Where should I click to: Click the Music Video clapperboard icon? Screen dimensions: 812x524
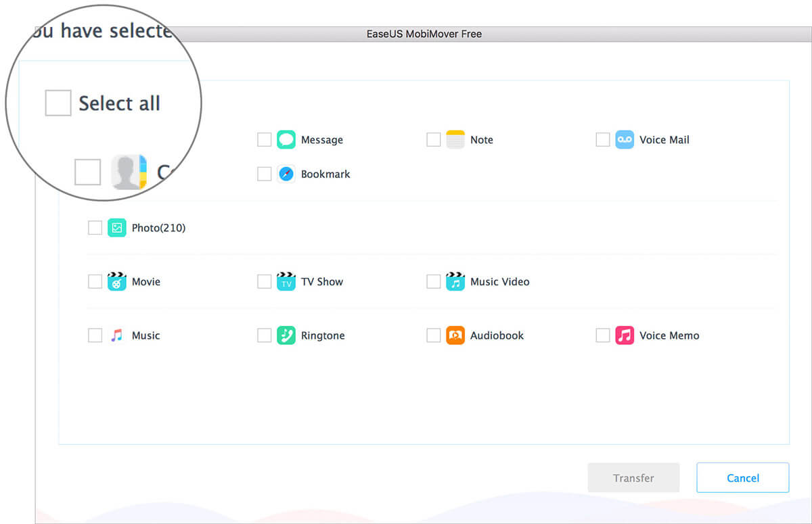[455, 281]
